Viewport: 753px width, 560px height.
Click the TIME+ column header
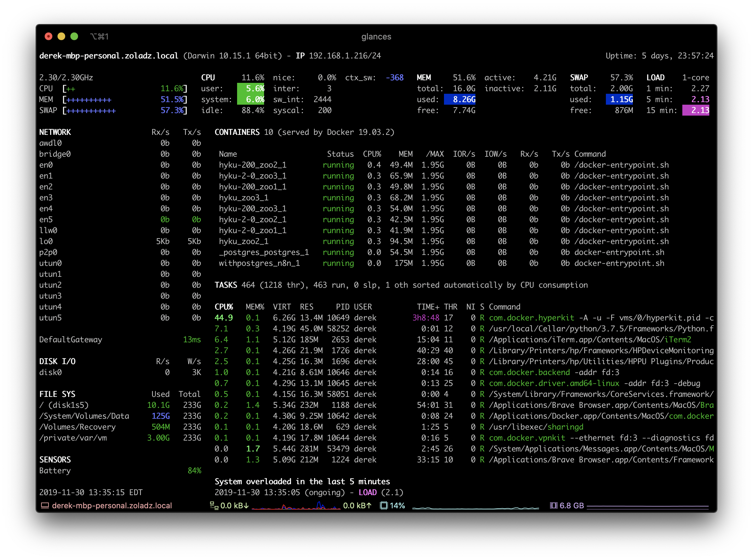(x=428, y=307)
